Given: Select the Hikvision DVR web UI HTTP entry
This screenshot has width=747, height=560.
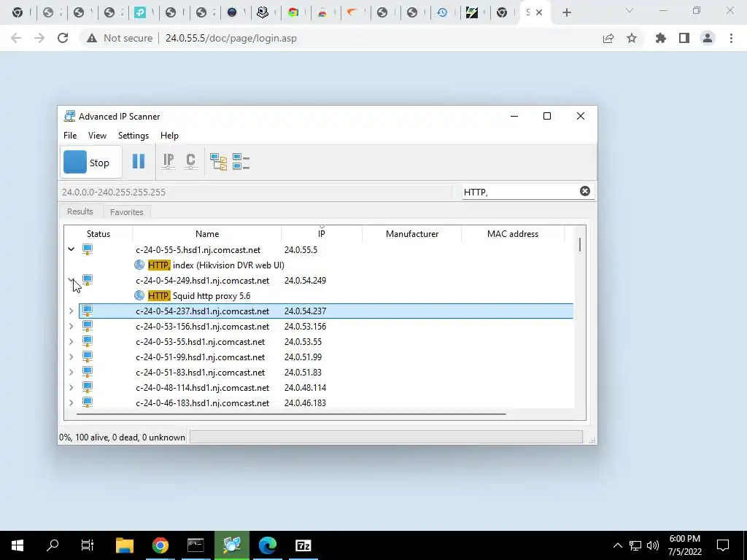Looking at the screenshot, I should coord(216,265).
